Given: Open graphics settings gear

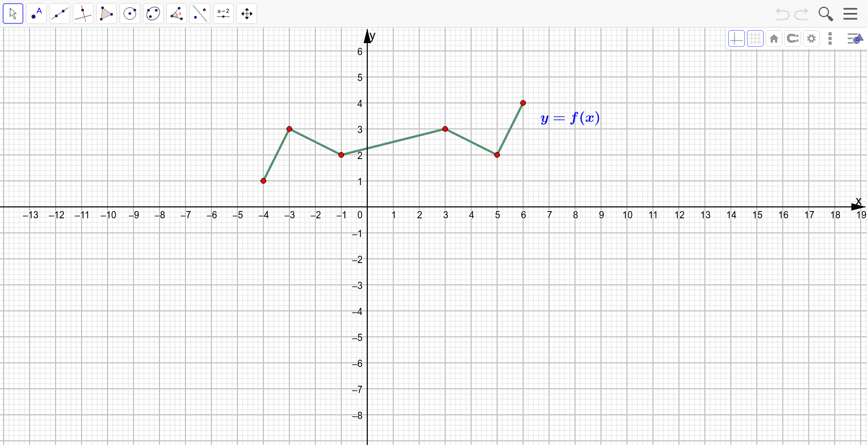Looking at the screenshot, I should (811, 38).
